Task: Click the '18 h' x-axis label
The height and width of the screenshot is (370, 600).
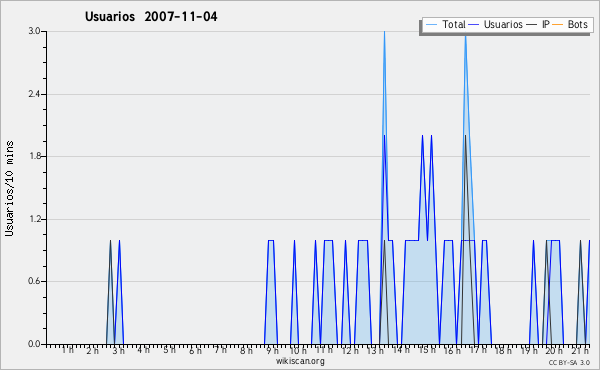Action: pyautogui.click(x=503, y=350)
